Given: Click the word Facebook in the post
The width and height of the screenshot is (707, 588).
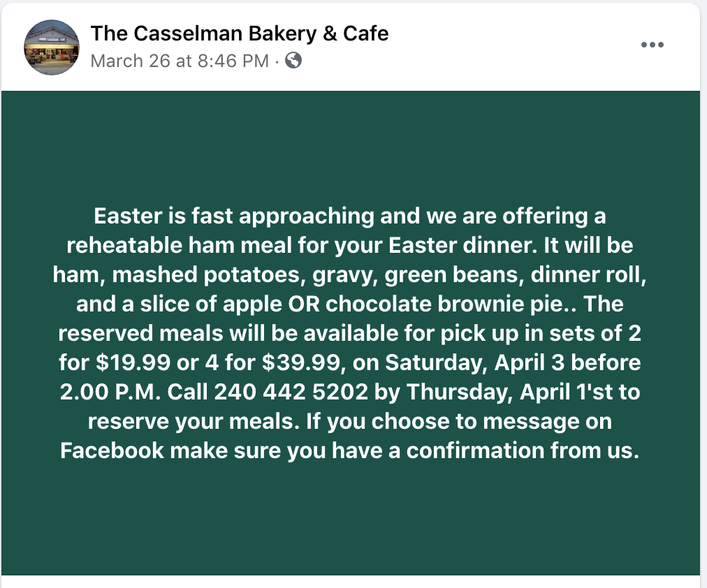Looking at the screenshot, I should click(x=112, y=450).
